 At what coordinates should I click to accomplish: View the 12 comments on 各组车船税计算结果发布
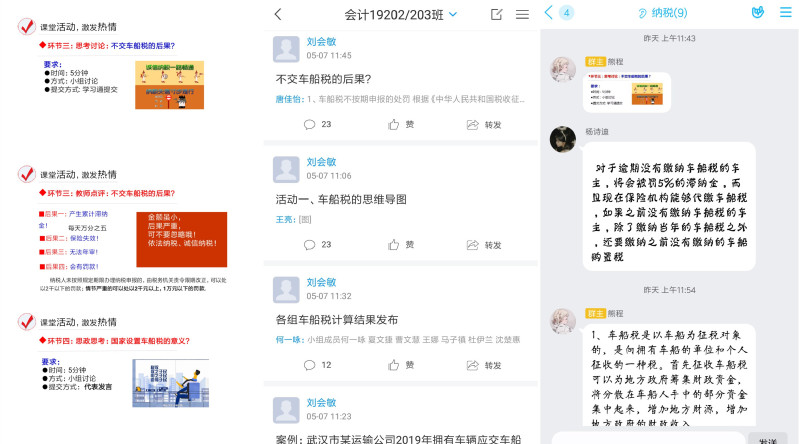317,365
